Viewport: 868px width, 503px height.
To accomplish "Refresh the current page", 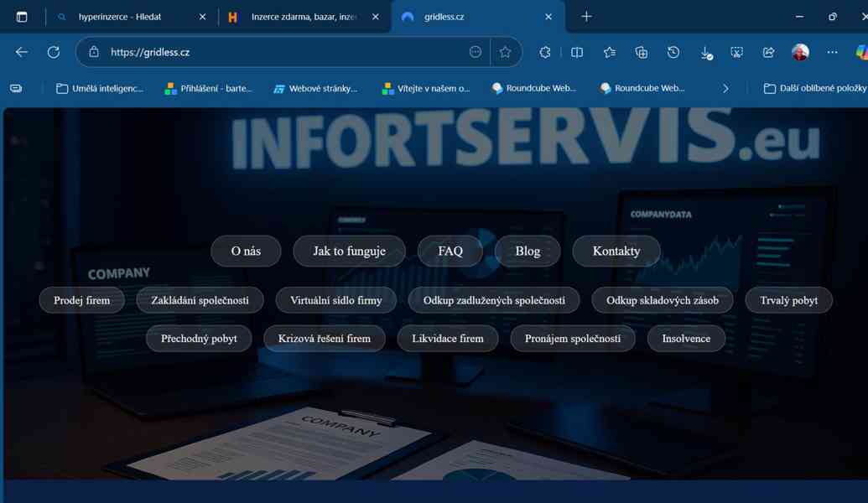I will point(54,52).
